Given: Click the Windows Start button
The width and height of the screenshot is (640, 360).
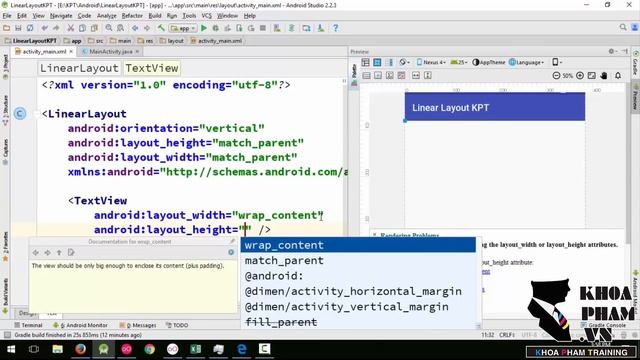Looking at the screenshot, I should pyautogui.click(x=11, y=349).
